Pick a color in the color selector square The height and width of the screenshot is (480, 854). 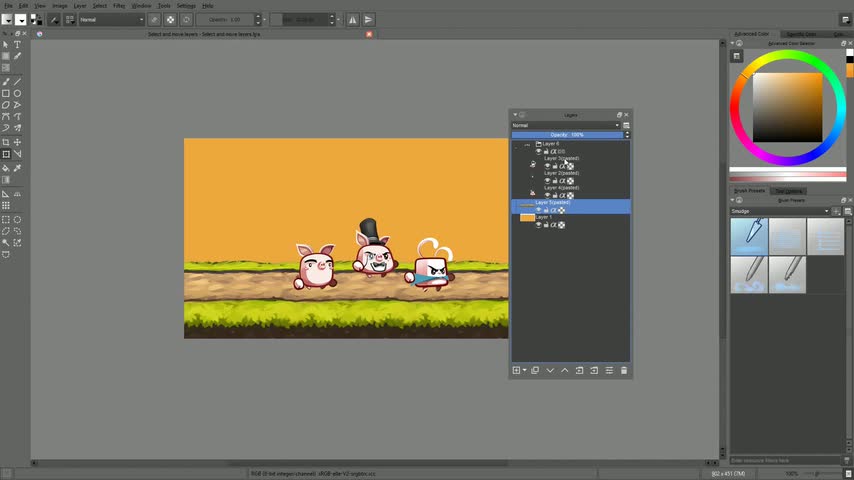788,107
